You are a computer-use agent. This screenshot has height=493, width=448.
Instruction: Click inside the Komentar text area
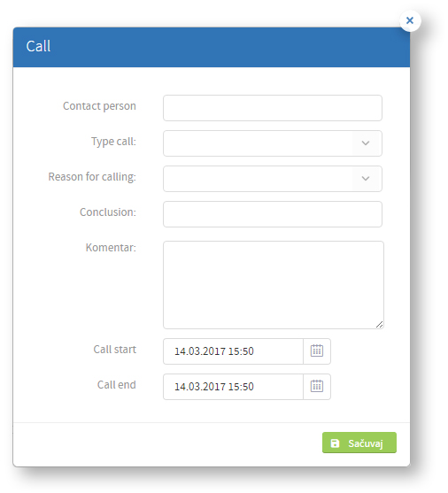pyautogui.click(x=274, y=285)
